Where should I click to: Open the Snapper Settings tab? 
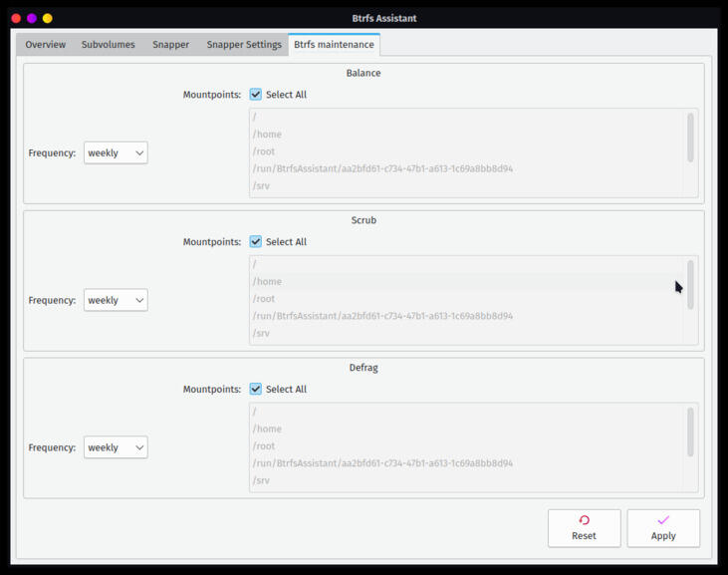pyautogui.click(x=244, y=45)
